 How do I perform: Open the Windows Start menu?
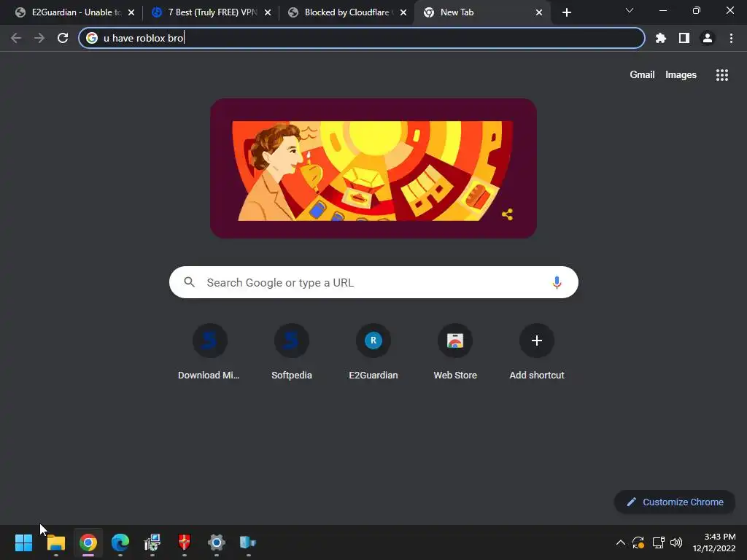(23, 542)
